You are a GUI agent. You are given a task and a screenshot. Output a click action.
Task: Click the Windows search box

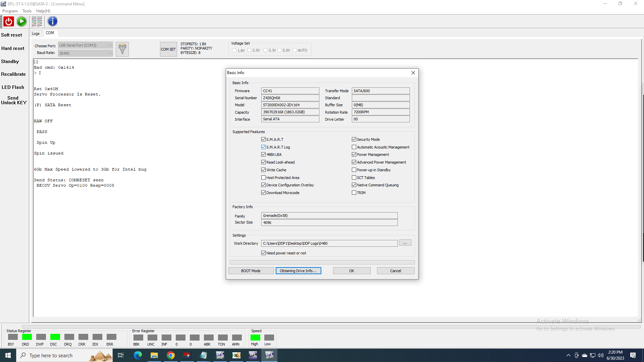pos(64,355)
